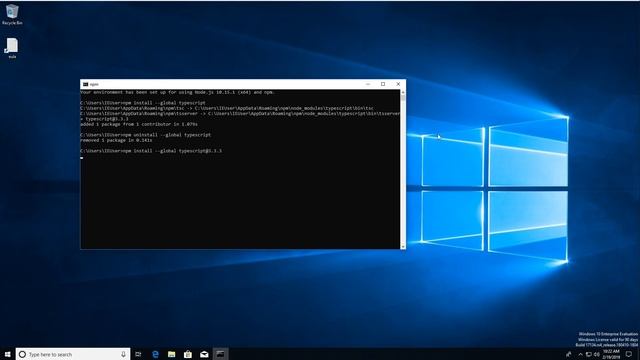The image size is (640, 360).
Task: Open the Windows Start menu
Action: [x=7, y=354]
